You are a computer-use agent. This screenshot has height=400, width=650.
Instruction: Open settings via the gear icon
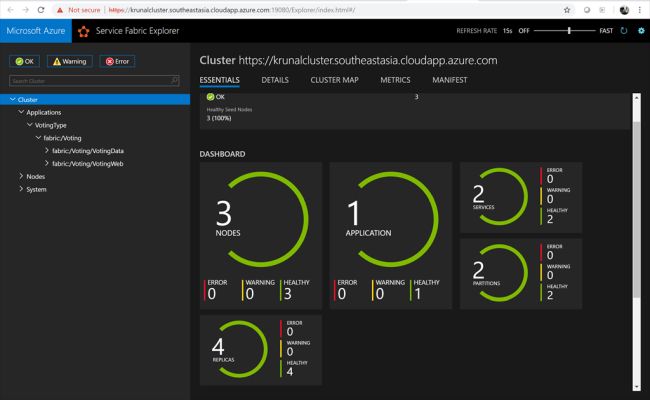pyautogui.click(x=641, y=31)
